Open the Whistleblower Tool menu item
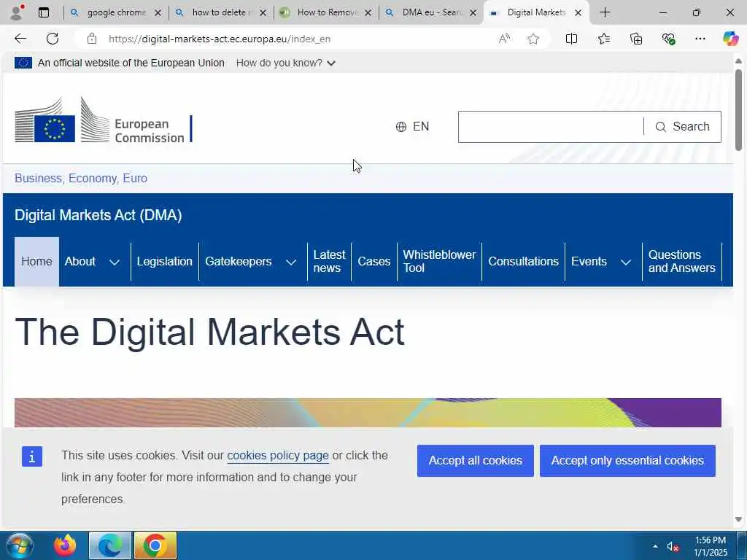The height and width of the screenshot is (560, 747). click(439, 262)
